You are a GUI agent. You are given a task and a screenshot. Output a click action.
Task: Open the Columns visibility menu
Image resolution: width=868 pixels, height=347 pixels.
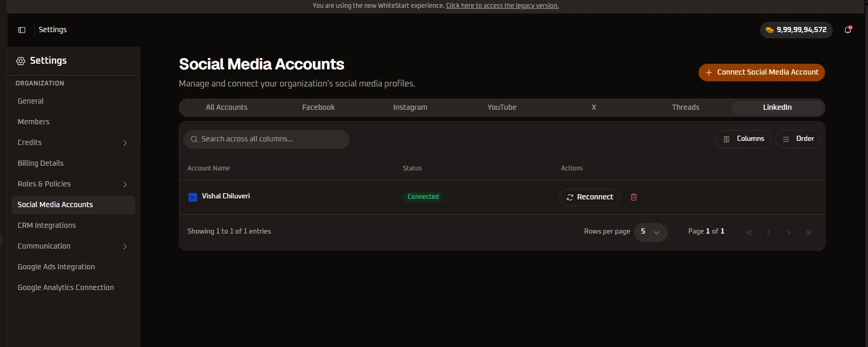coord(743,139)
